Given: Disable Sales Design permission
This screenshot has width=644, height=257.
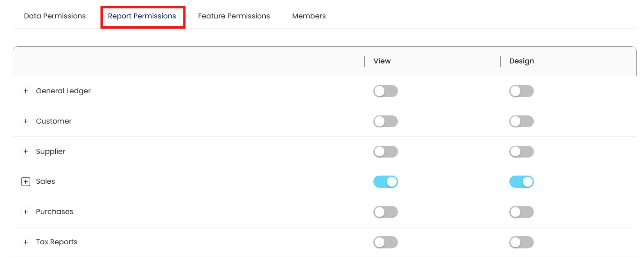Looking at the screenshot, I should 521,182.
